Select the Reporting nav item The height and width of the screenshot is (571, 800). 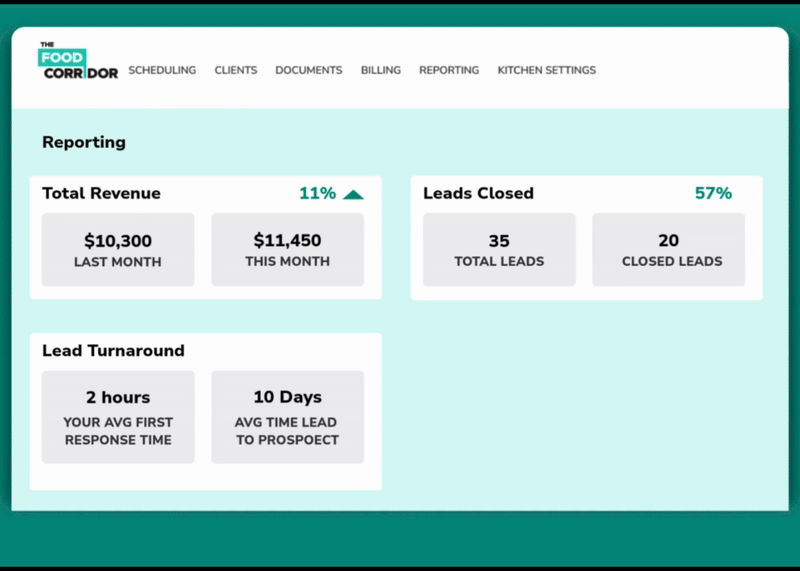449,71
